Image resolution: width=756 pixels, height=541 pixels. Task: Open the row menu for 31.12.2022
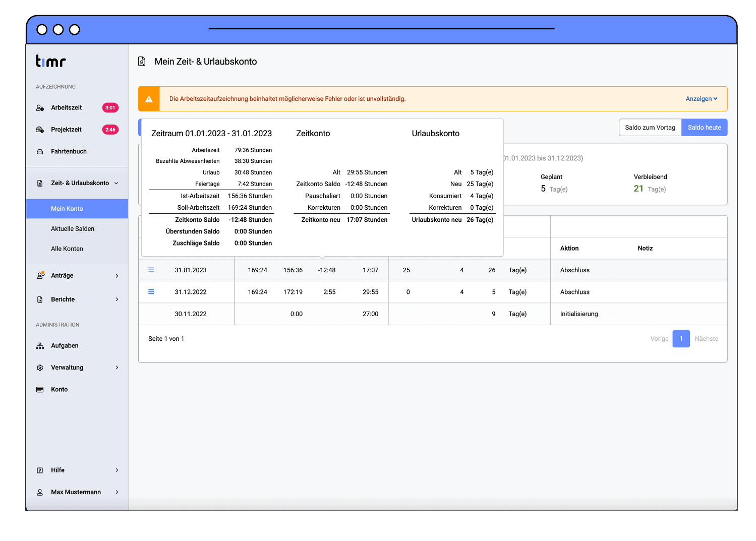pyautogui.click(x=151, y=292)
